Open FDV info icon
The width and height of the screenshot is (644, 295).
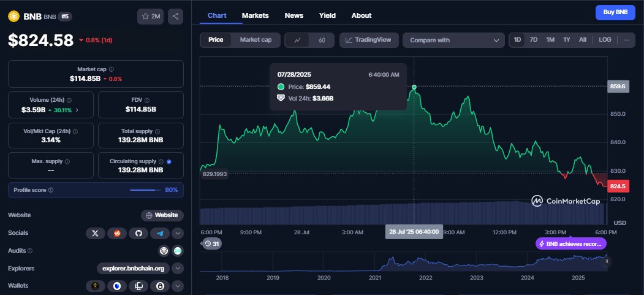(x=146, y=100)
